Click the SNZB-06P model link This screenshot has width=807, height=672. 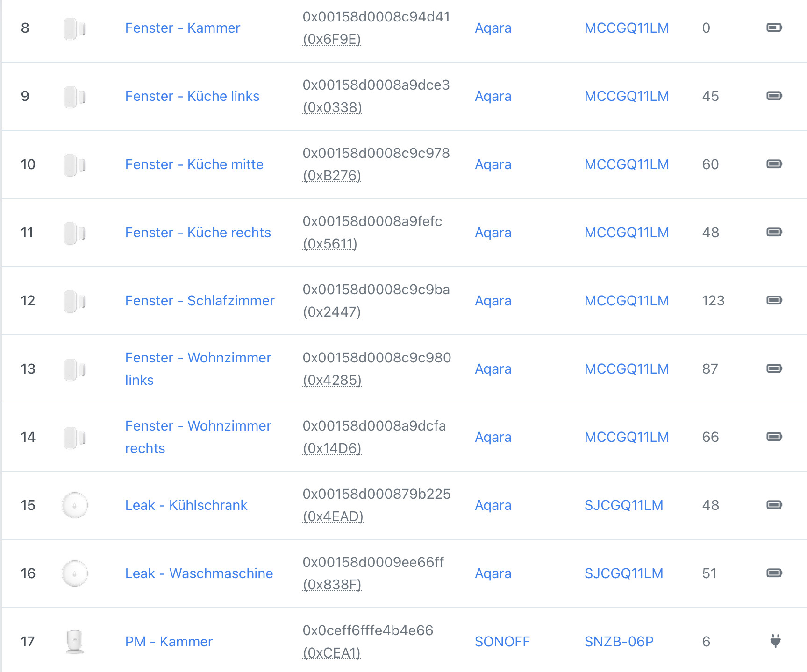point(619,642)
